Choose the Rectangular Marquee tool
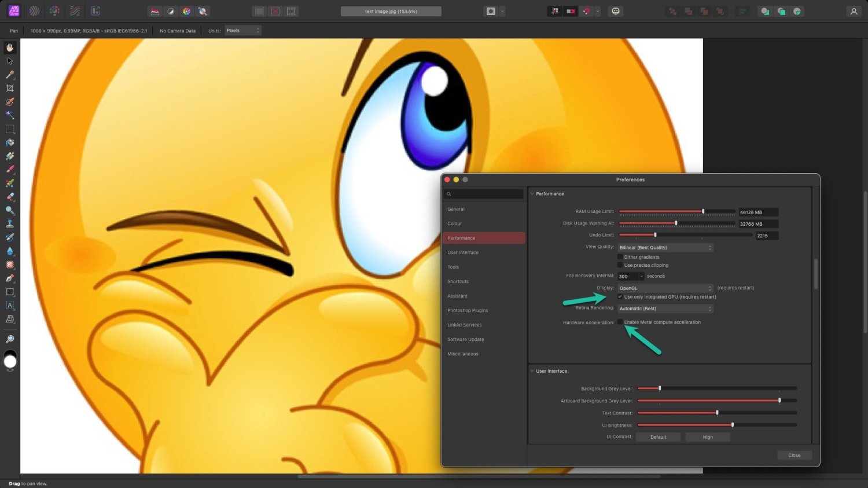Screen dimensions: 868x488 pyautogui.click(x=10, y=129)
